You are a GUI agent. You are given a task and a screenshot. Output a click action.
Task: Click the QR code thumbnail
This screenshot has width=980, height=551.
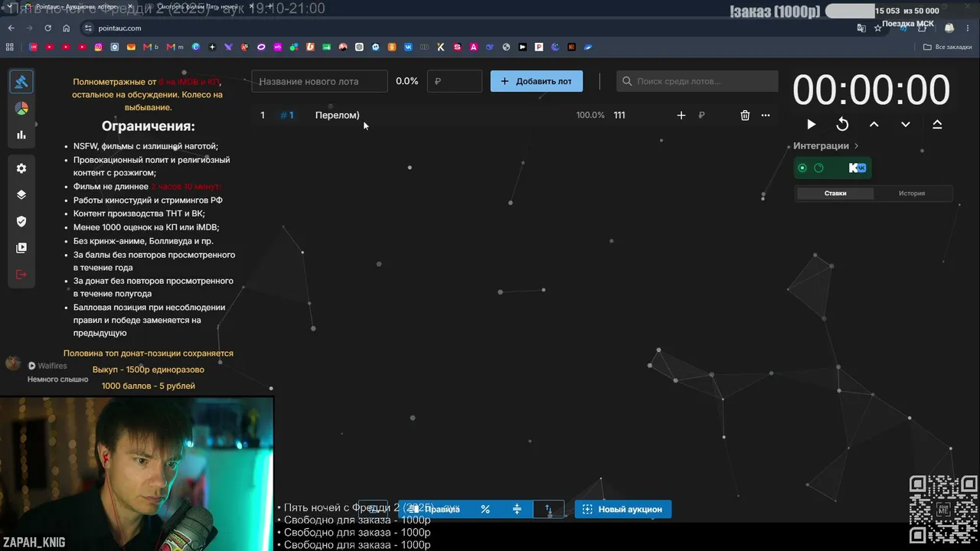point(943,510)
